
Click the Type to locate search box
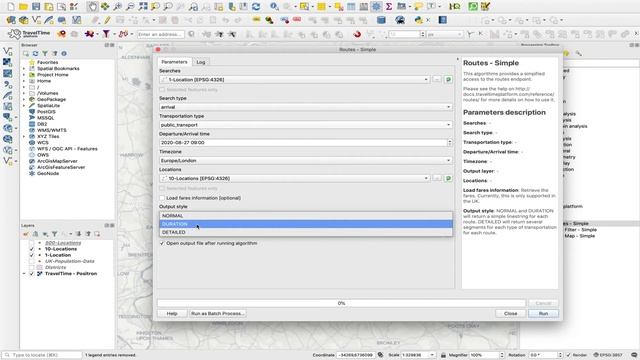click(42, 355)
